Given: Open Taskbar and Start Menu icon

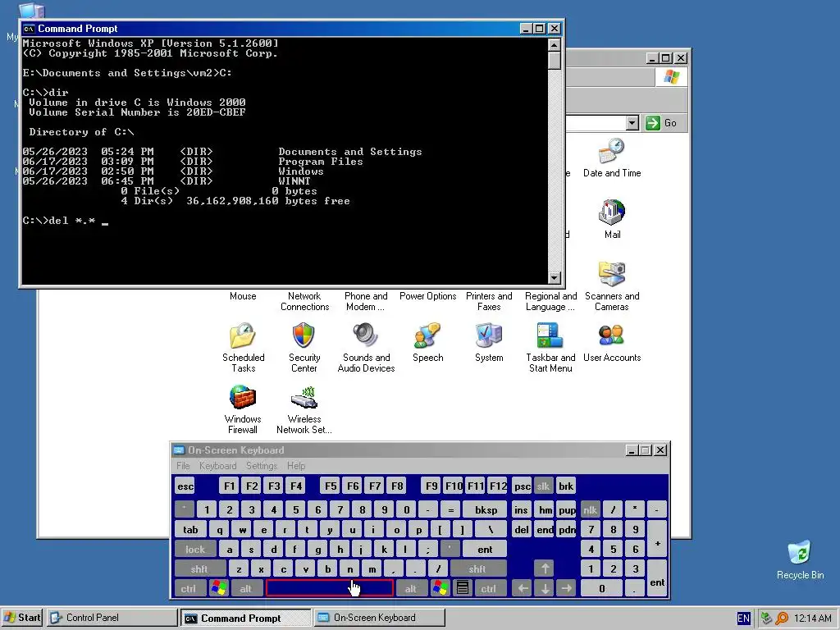Looking at the screenshot, I should pyautogui.click(x=550, y=347).
